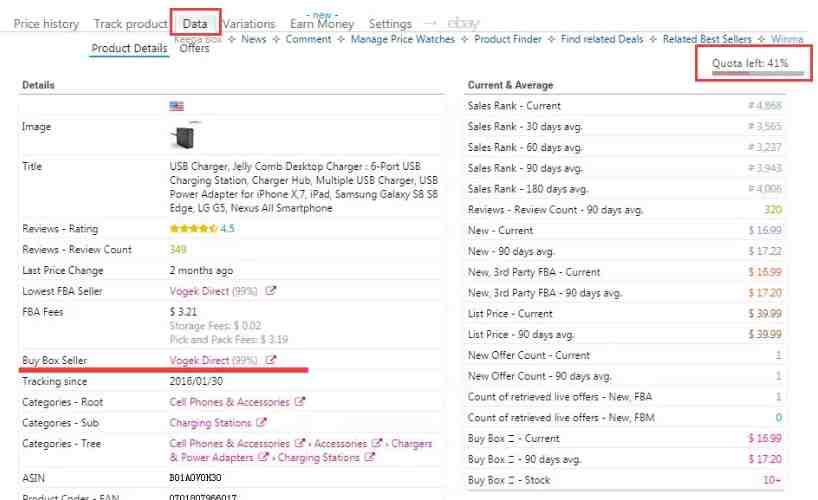Click the Last Price Change value 2 months ago
818x500 pixels.
[x=201, y=270]
